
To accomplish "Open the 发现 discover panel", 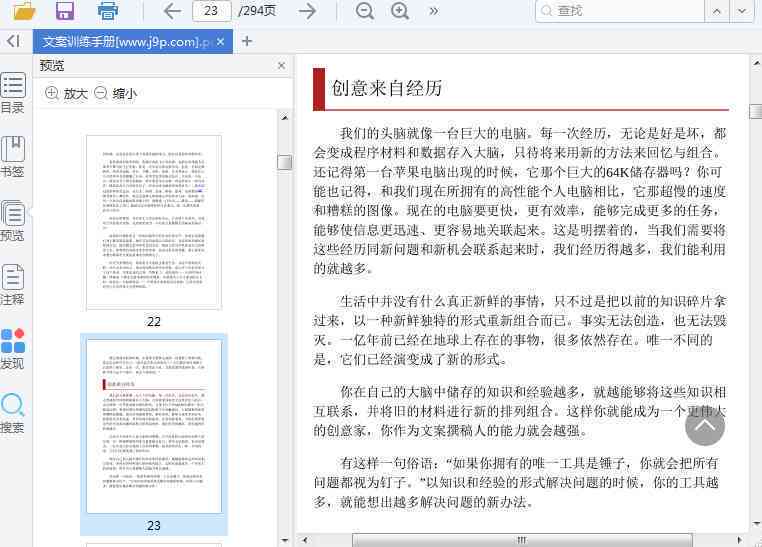I will pos(13,349).
